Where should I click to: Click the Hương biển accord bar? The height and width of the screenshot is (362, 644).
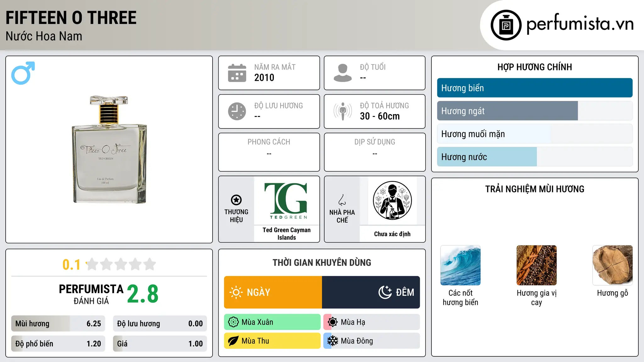[x=535, y=88]
